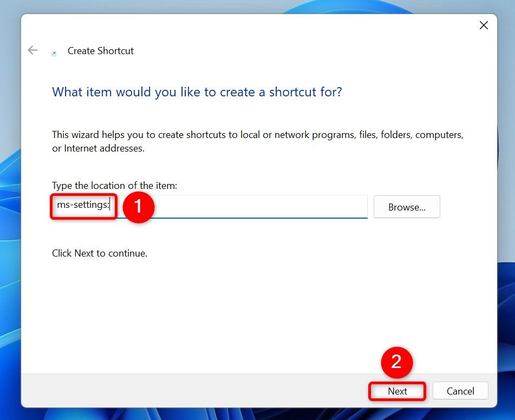
Task: Click the arrow icon left of Create Shortcut
Action: pos(32,50)
